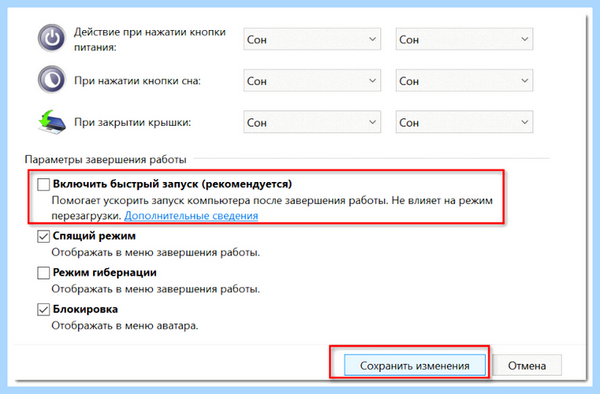Click the Режим гибернации label text
600x394 pixels.
104,273
